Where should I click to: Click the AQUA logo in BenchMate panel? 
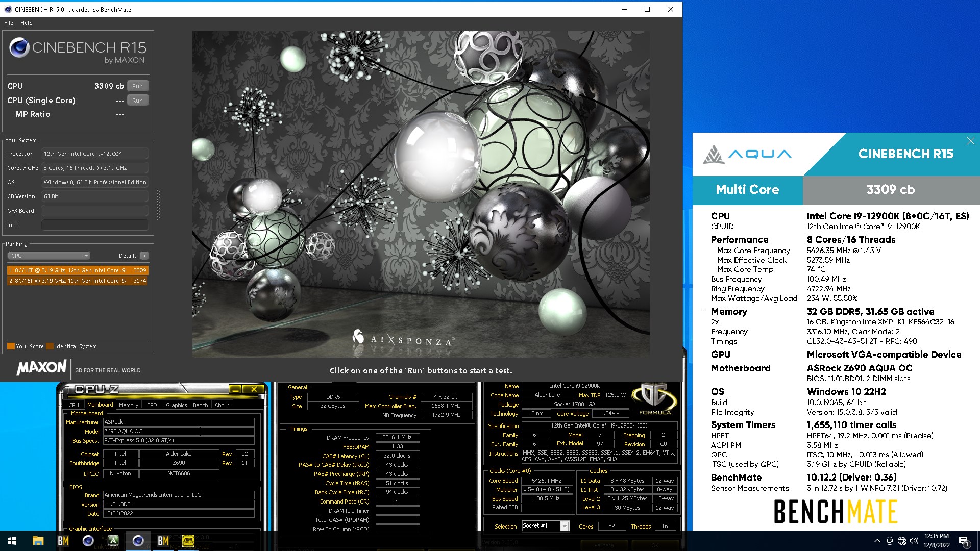(747, 154)
